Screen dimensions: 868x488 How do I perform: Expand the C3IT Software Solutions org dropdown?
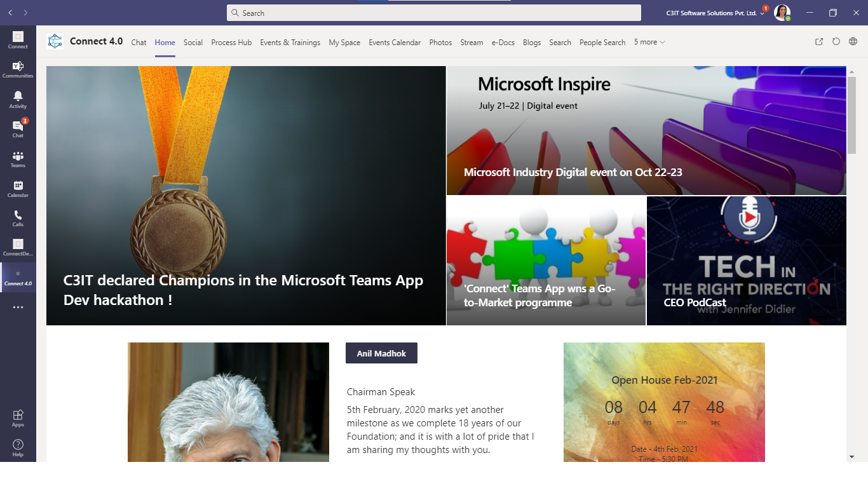pyautogui.click(x=715, y=13)
